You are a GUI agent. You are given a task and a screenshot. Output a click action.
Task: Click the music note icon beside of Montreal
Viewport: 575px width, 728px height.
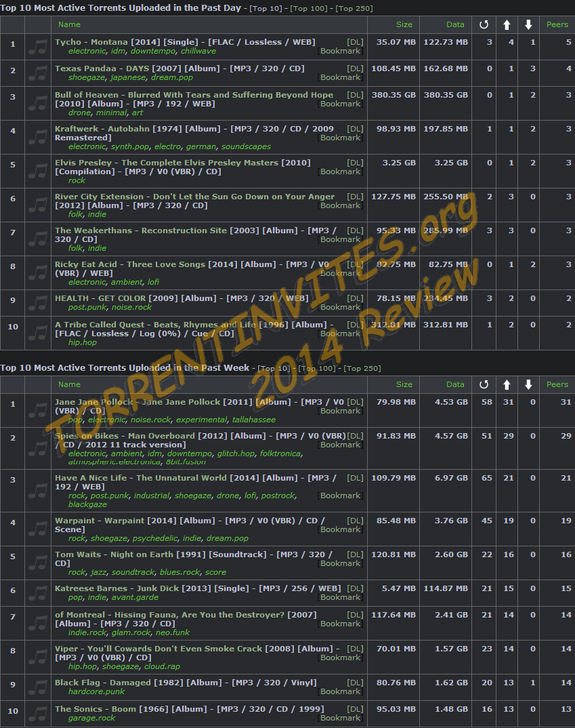pyautogui.click(x=37, y=623)
